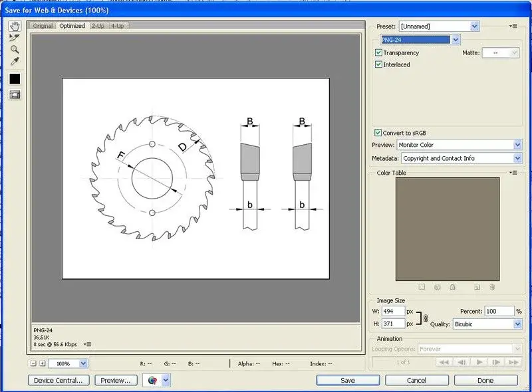Viewport: 532px width, 392px height.
Task: Click the lock selected colors icon
Action: [x=452, y=287]
